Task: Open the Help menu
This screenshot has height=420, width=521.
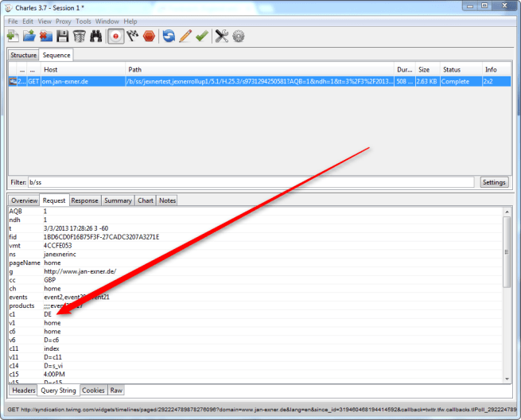Action: [x=130, y=21]
